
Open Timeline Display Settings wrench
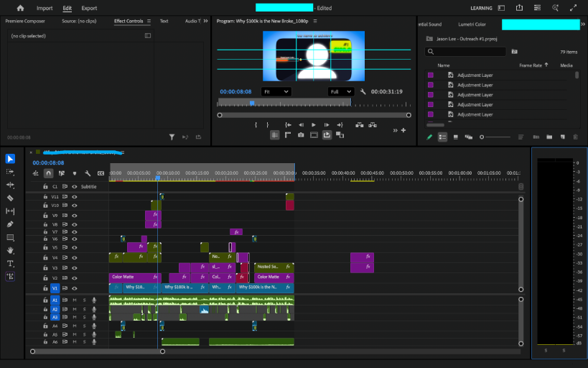[88, 173]
